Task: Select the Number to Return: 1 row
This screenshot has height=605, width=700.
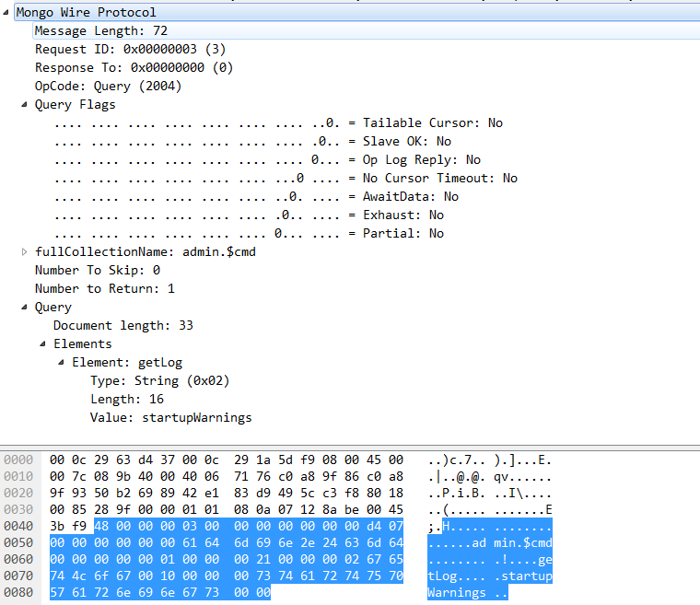Action: (105, 288)
